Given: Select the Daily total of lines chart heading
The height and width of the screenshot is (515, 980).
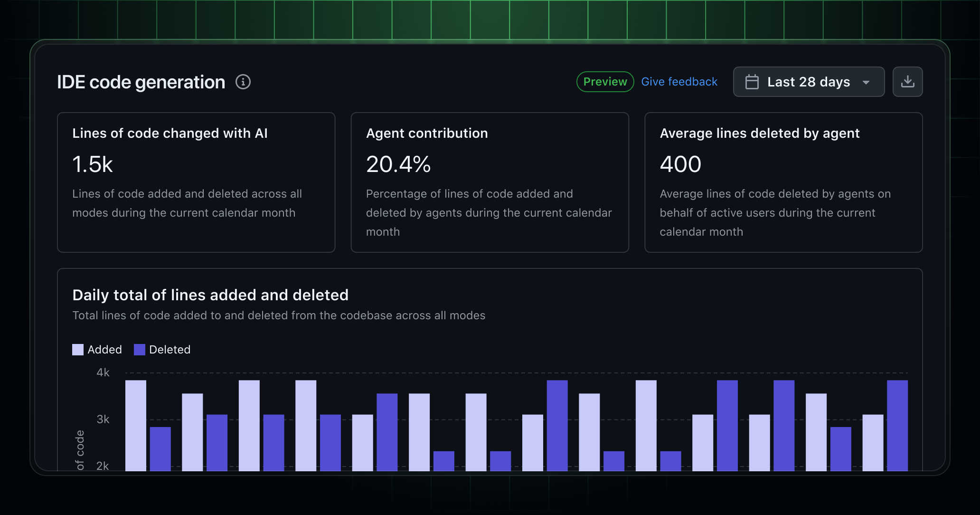Looking at the screenshot, I should point(210,295).
